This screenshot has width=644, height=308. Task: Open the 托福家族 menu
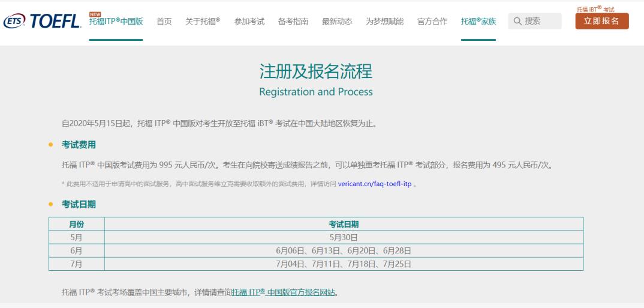coord(479,22)
